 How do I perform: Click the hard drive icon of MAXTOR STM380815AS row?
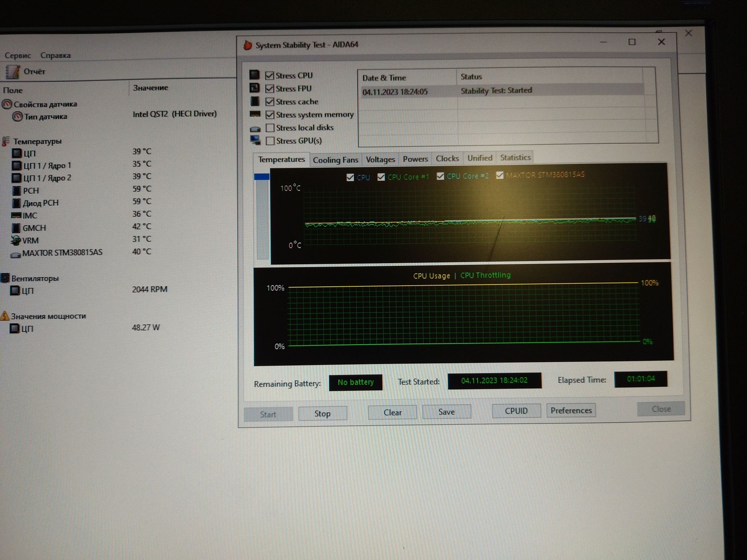[x=15, y=255]
